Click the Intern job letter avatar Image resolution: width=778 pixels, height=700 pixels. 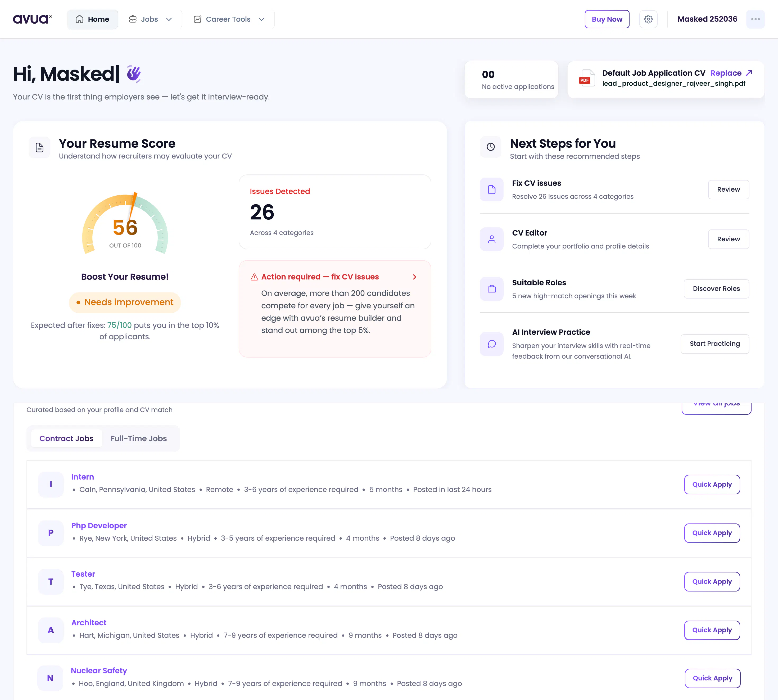tap(51, 484)
